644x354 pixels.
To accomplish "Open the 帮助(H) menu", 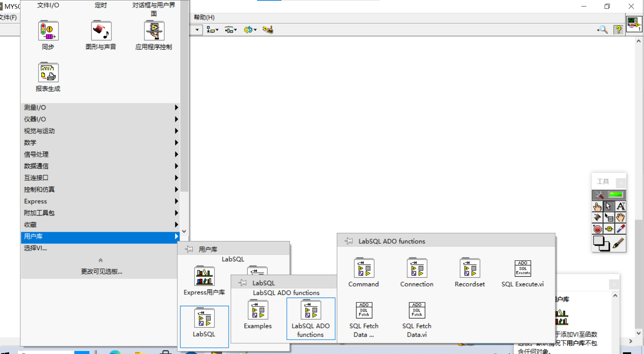I will 203,17.
